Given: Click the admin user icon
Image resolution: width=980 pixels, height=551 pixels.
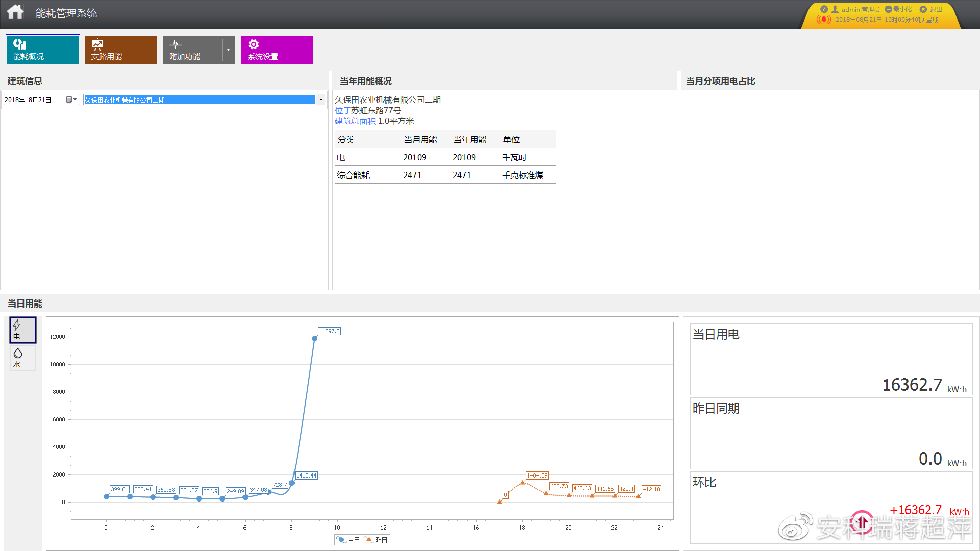Looking at the screenshot, I should [835, 9].
